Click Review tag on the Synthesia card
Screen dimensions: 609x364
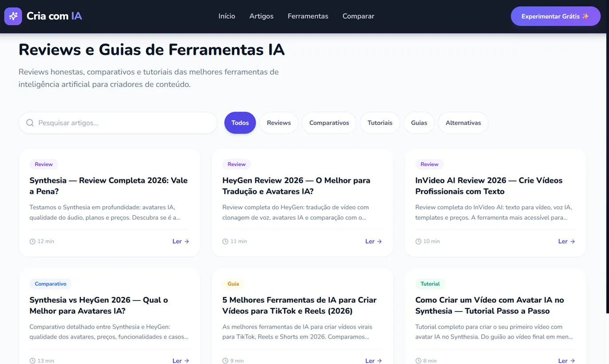click(x=43, y=164)
